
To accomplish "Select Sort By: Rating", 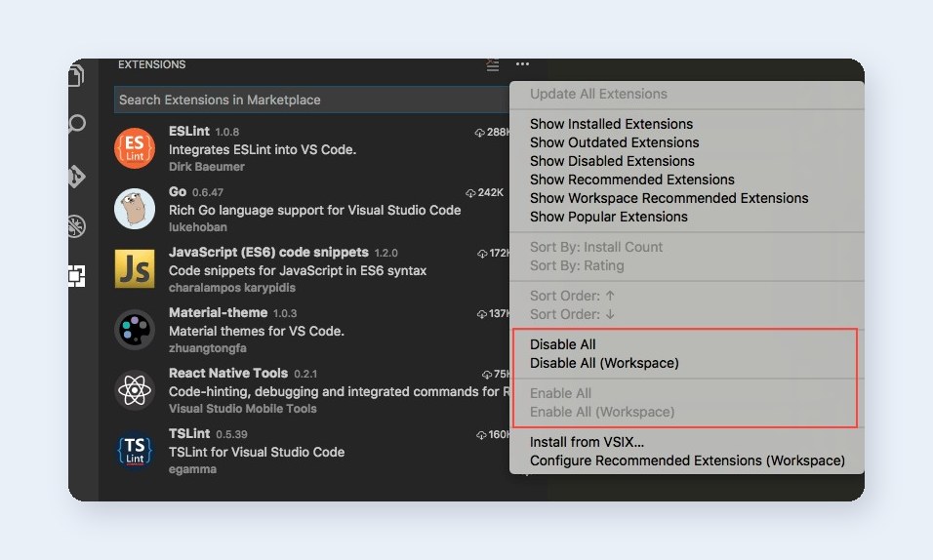I will (577, 265).
